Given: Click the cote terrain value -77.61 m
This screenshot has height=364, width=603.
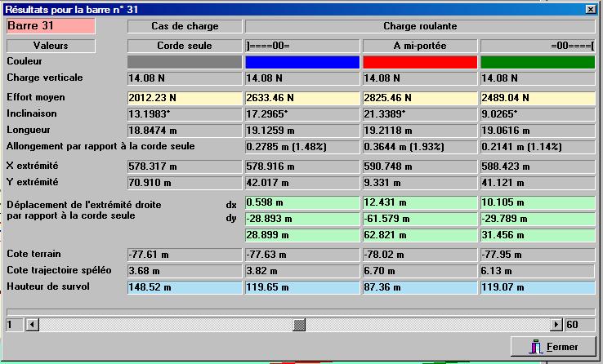Looking at the screenshot, I should 185,255.
